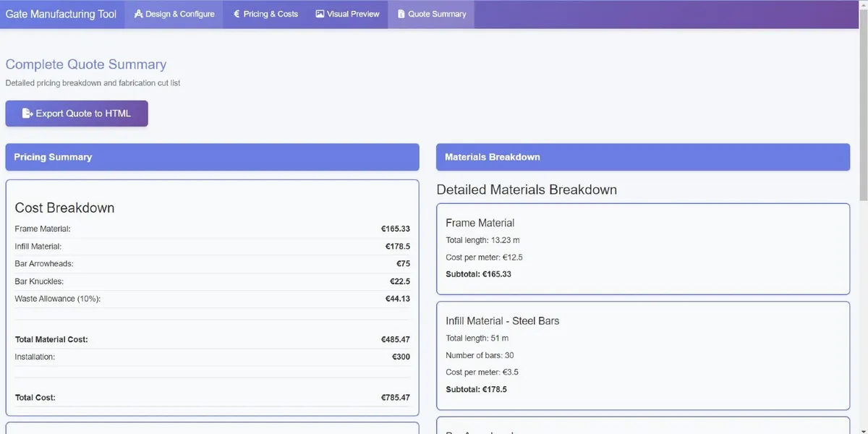The image size is (868, 434).
Task: Click the Bar Arrowheads: label
Action: point(44,264)
